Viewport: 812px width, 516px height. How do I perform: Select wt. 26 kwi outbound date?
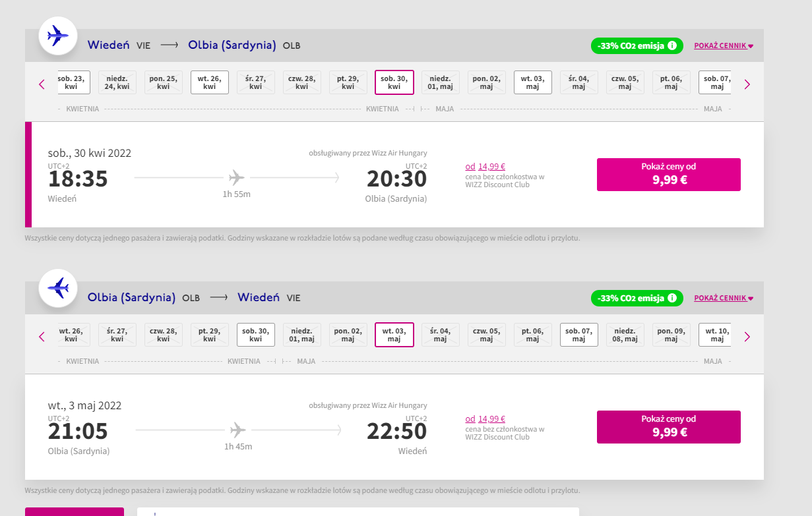point(210,82)
